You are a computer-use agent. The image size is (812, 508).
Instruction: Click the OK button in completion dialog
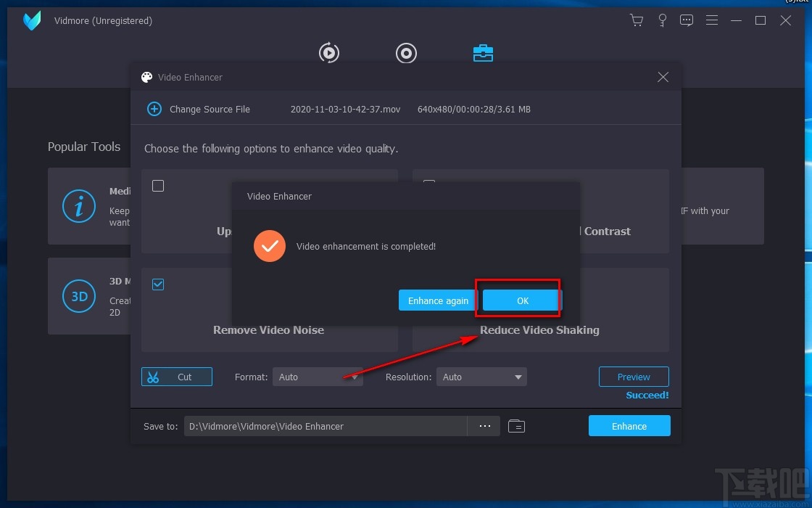522,300
